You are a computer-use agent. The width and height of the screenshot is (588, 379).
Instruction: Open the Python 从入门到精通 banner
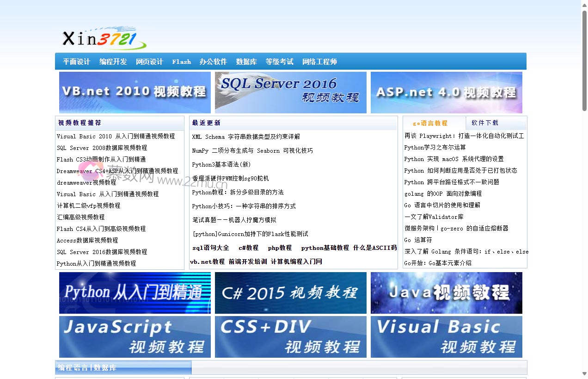point(135,292)
